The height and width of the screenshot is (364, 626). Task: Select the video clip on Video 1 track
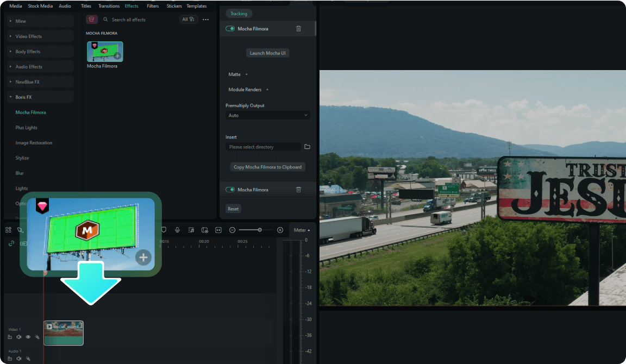64,333
